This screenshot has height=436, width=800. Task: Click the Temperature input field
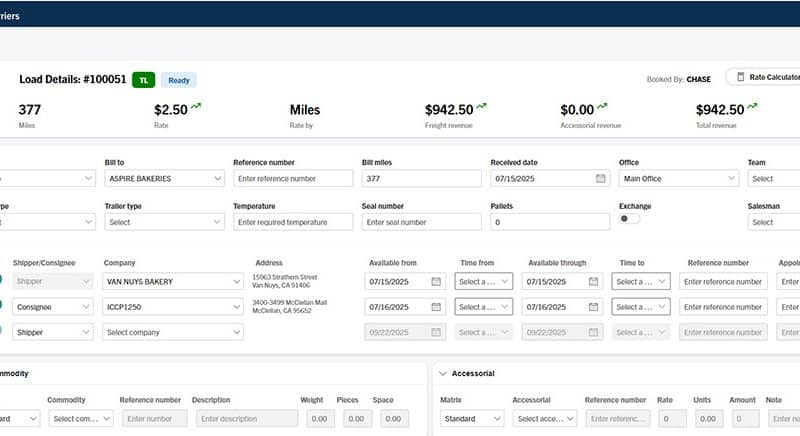[x=293, y=222]
